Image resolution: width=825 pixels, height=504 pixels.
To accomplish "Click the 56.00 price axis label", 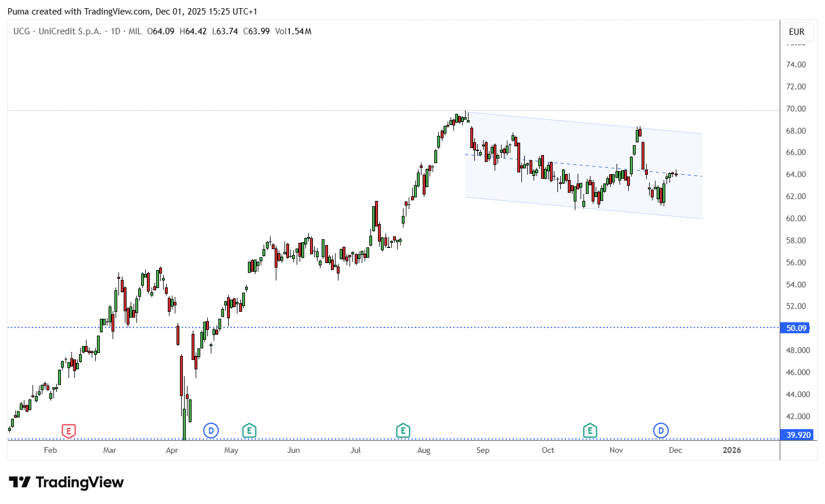I will [796, 262].
